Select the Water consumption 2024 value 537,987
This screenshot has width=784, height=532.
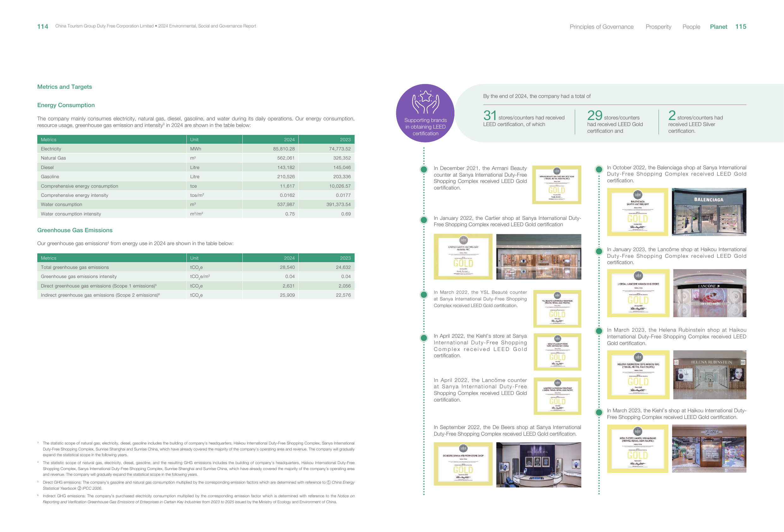(x=286, y=204)
